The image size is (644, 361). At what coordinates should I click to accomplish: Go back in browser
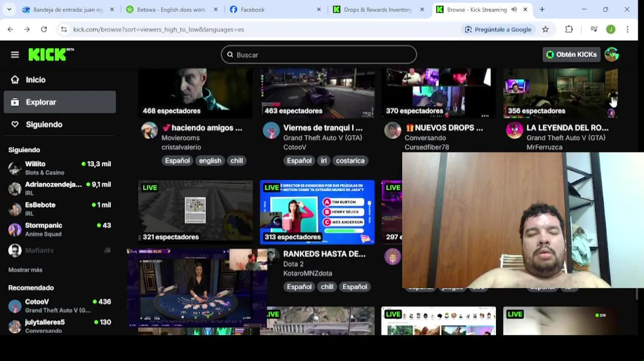(x=11, y=30)
